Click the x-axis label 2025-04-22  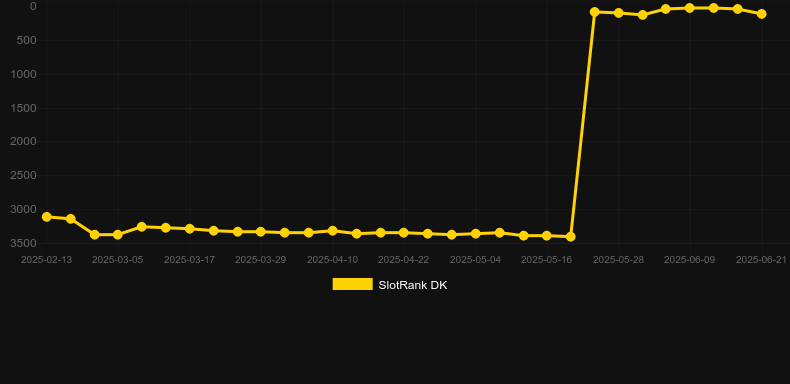coord(404,260)
